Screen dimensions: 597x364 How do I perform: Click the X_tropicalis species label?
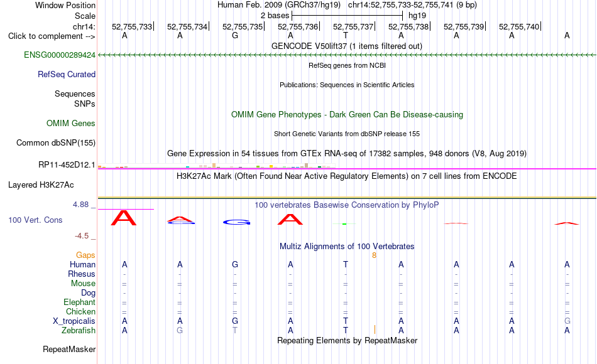point(74,321)
